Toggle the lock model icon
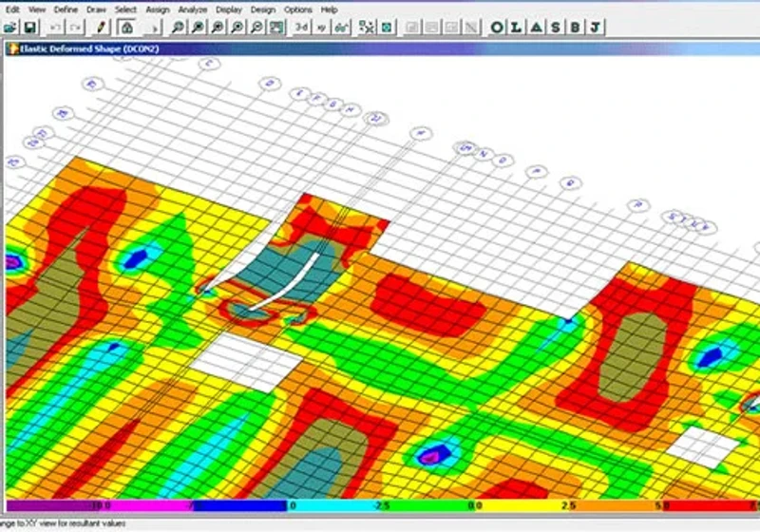 click(127, 28)
